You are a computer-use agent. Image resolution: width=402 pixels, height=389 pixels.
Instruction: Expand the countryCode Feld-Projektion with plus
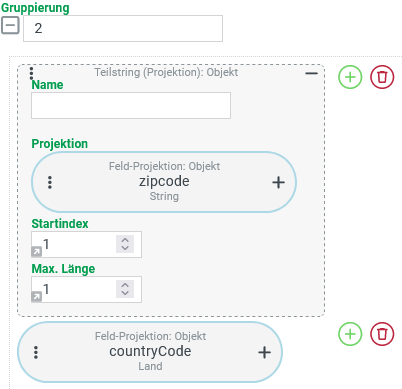(x=264, y=352)
